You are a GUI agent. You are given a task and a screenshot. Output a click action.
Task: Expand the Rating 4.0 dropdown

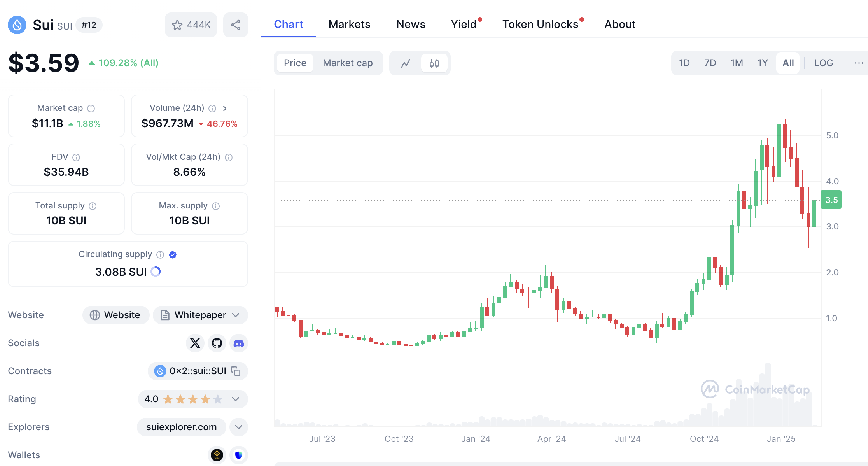click(x=236, y=399)
